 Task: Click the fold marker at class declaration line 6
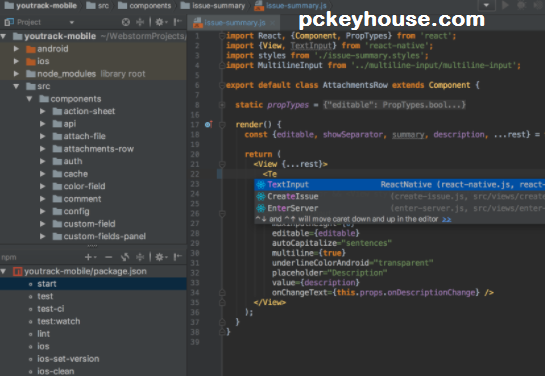point(222,85)
